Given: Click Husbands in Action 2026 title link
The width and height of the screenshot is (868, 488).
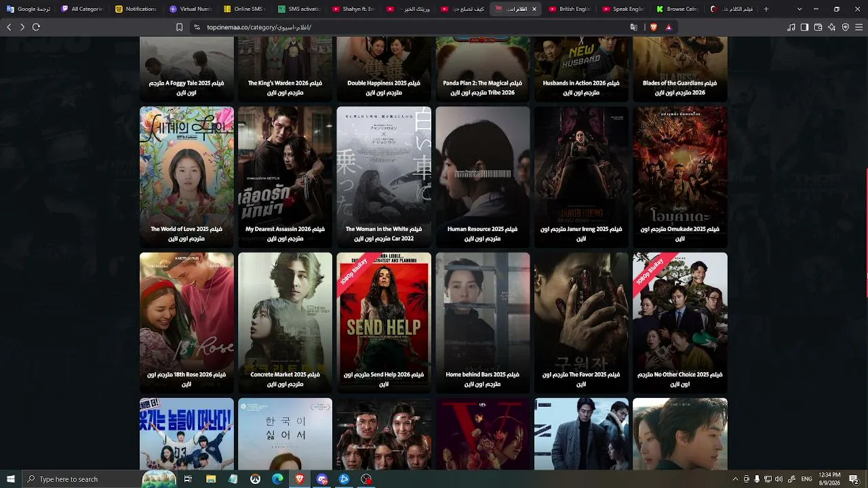Looking at the screenshot, I should click(x=581, y=87).
